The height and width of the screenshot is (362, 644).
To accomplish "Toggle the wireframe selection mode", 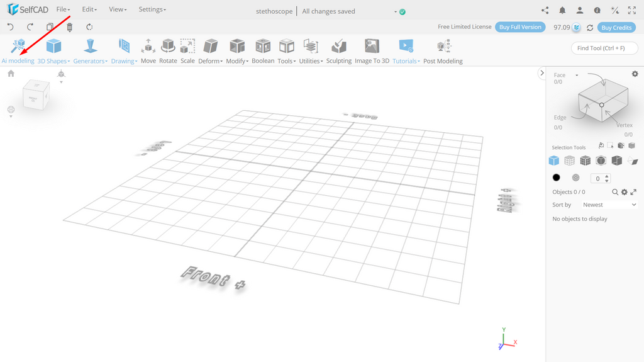I will (x=569, y=161).
